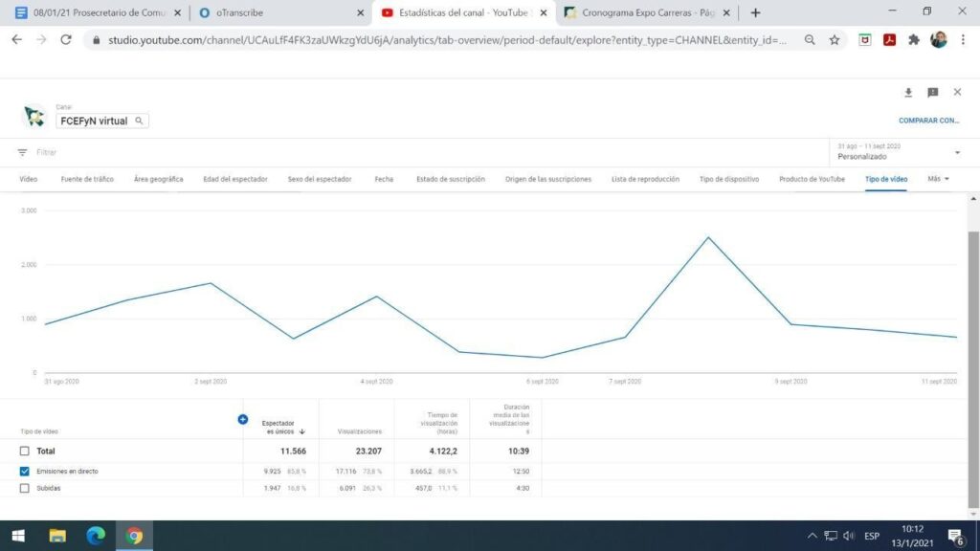Click the blue add metric plus icon
Viewport: 980px width, 551px height.
[243, 419]
